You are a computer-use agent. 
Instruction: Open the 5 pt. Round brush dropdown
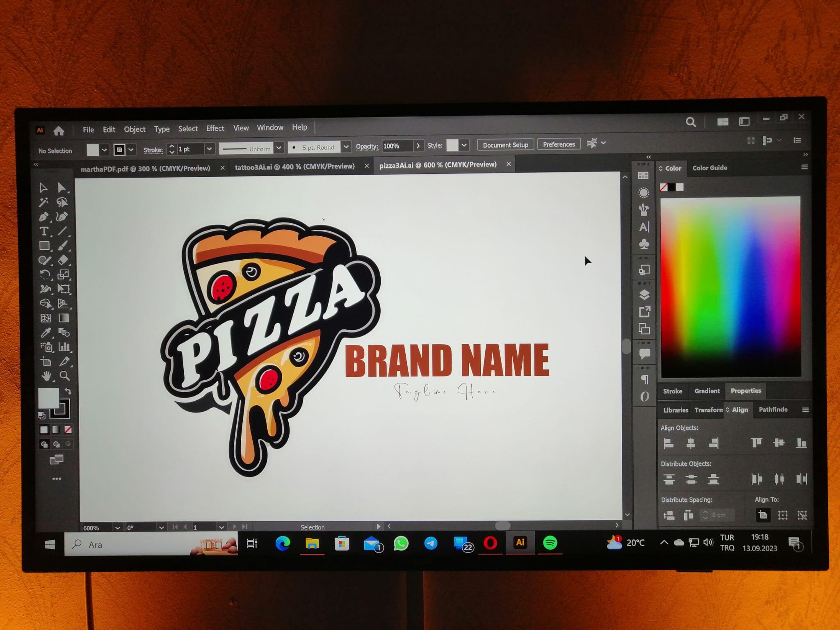point(346,147)
